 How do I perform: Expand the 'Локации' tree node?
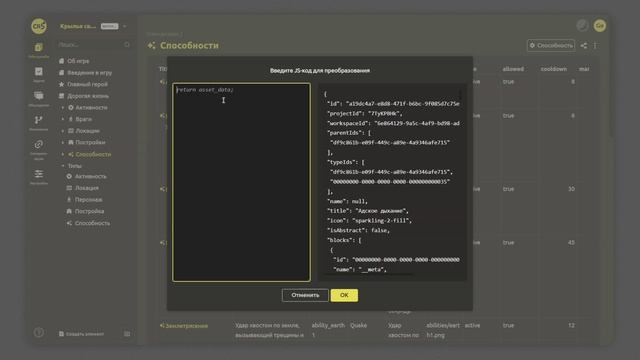(63, 131)
